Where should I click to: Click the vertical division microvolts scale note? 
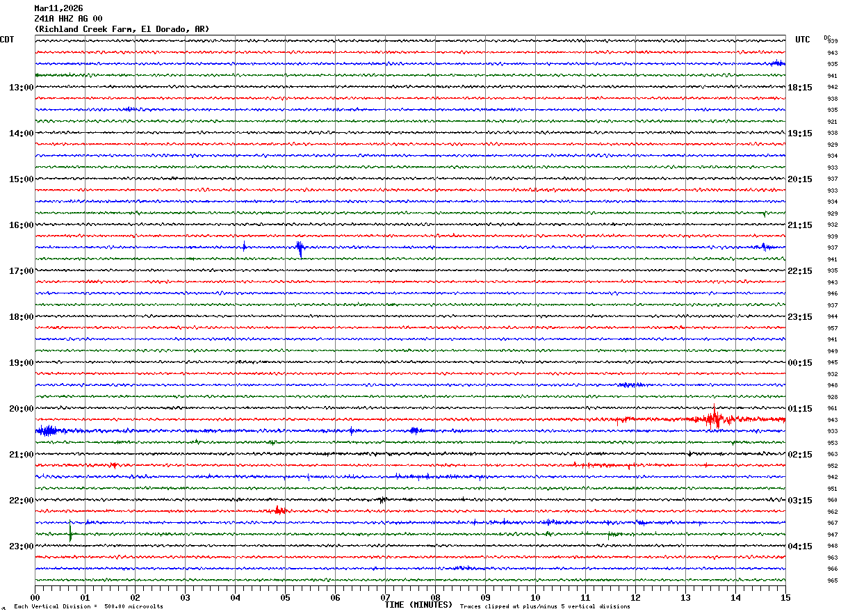(x=88, y=607)
